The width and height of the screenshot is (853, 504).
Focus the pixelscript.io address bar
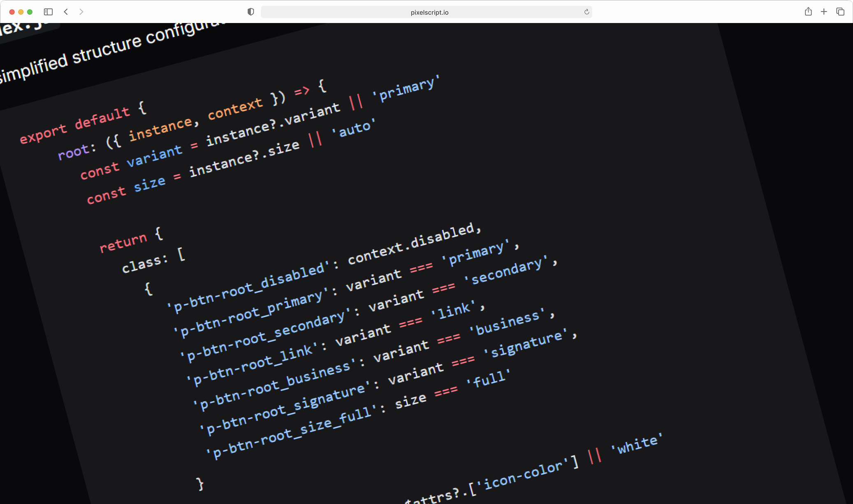tap(426, 12)
